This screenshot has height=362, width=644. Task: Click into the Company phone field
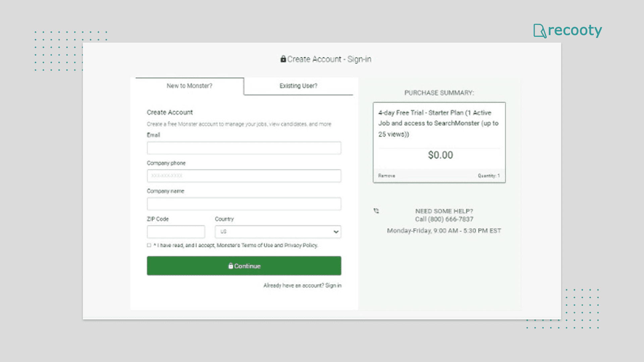[x=244, y=176]
